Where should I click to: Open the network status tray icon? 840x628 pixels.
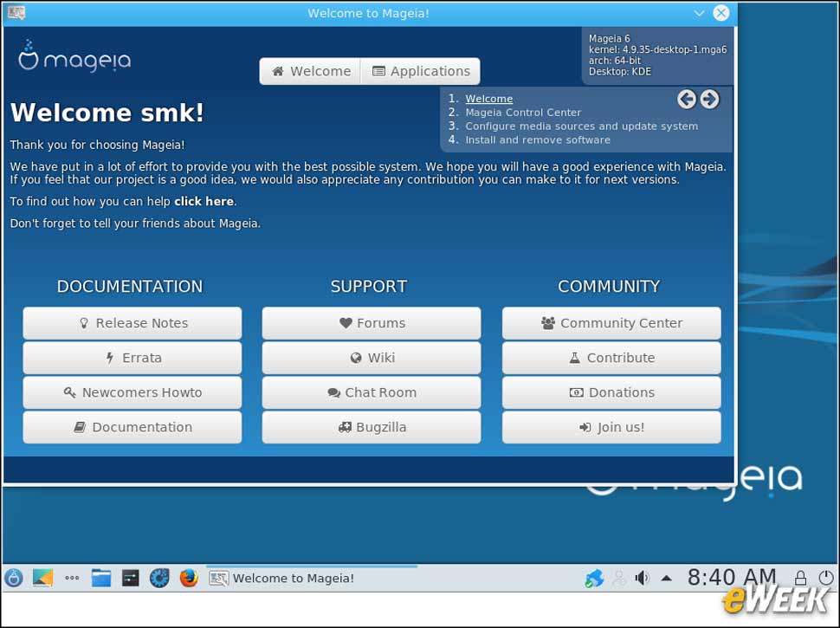(x=619, y=578)
